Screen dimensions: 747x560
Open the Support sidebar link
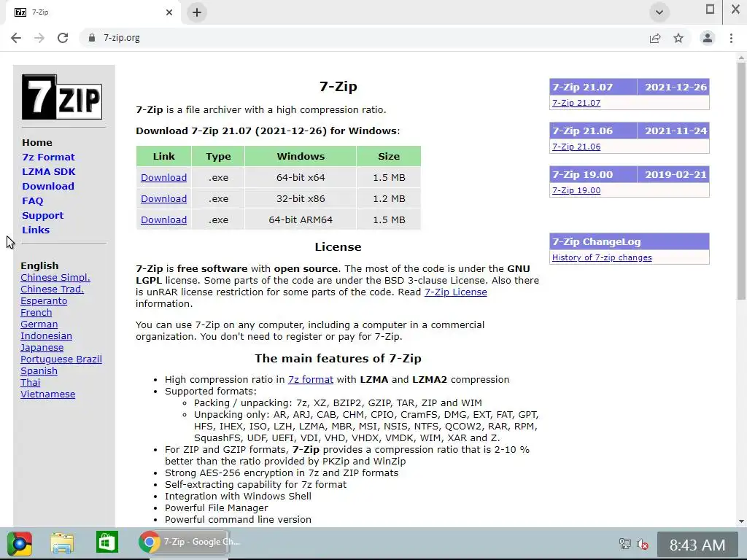click(42, 216)
